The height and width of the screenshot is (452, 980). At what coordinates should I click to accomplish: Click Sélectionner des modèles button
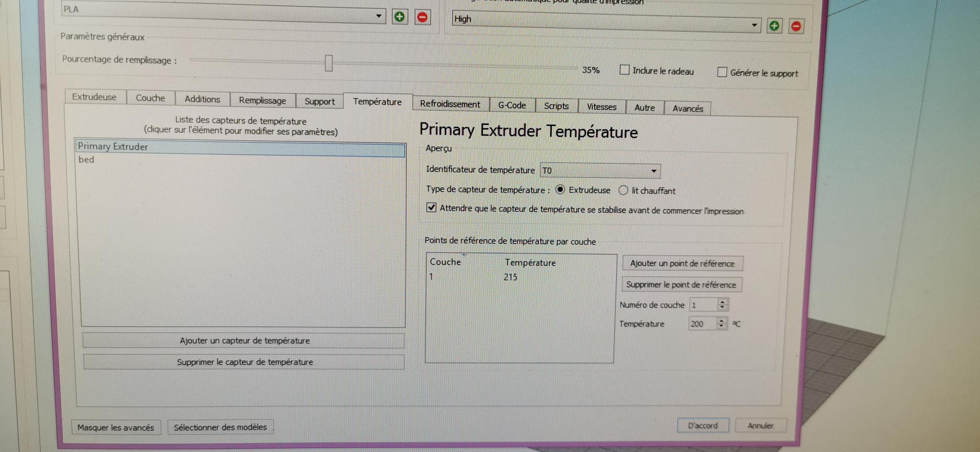pyautogui.click(x=221, y=427)
